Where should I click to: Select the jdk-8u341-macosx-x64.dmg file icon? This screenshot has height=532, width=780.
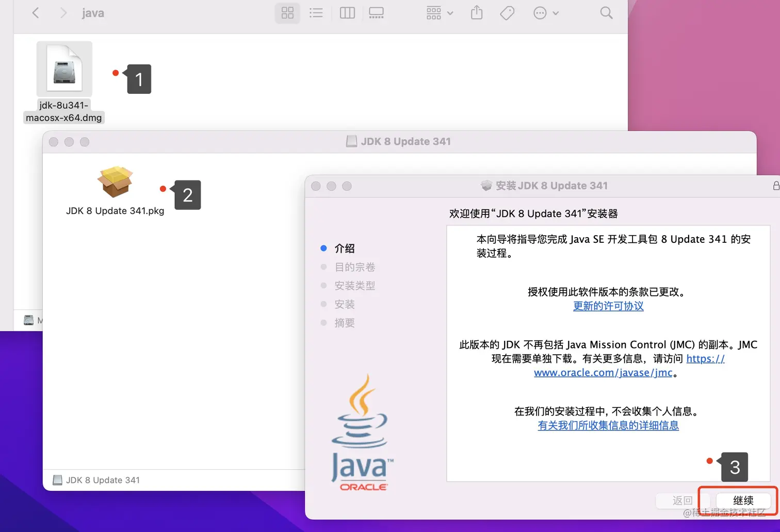[x=64, y=69]
